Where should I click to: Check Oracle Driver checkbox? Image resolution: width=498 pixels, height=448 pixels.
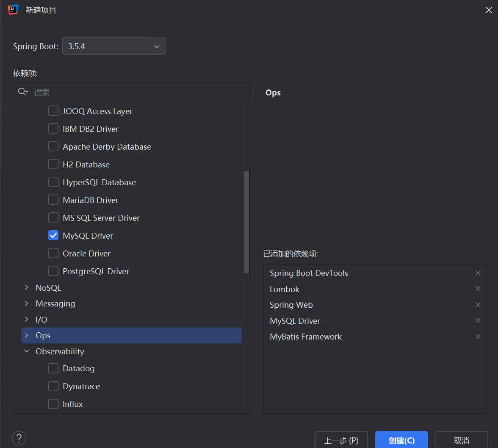(53, 253)
